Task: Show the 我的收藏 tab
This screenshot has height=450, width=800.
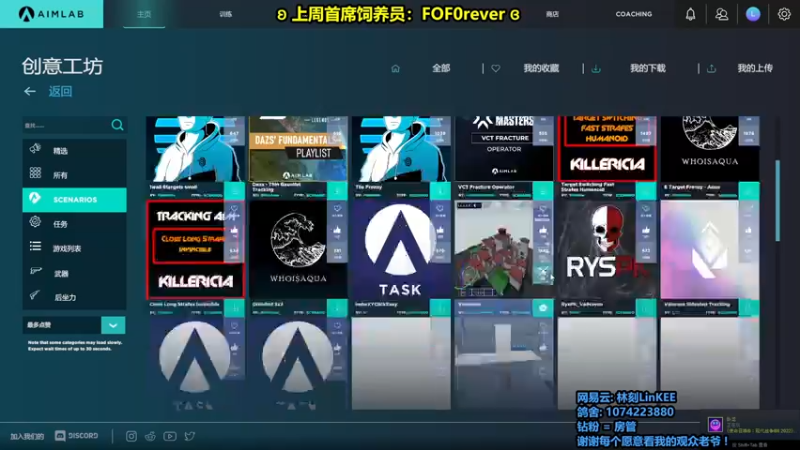Action: coord(541,68)
